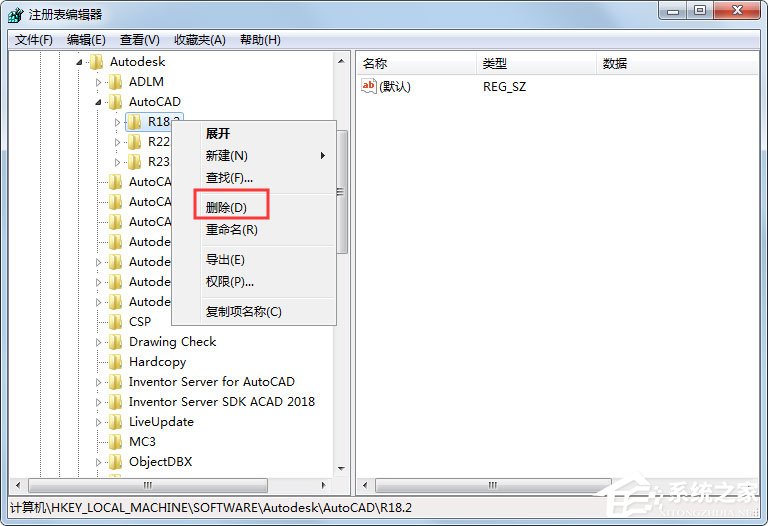Select the R22 key label

[x=158, y=142]
